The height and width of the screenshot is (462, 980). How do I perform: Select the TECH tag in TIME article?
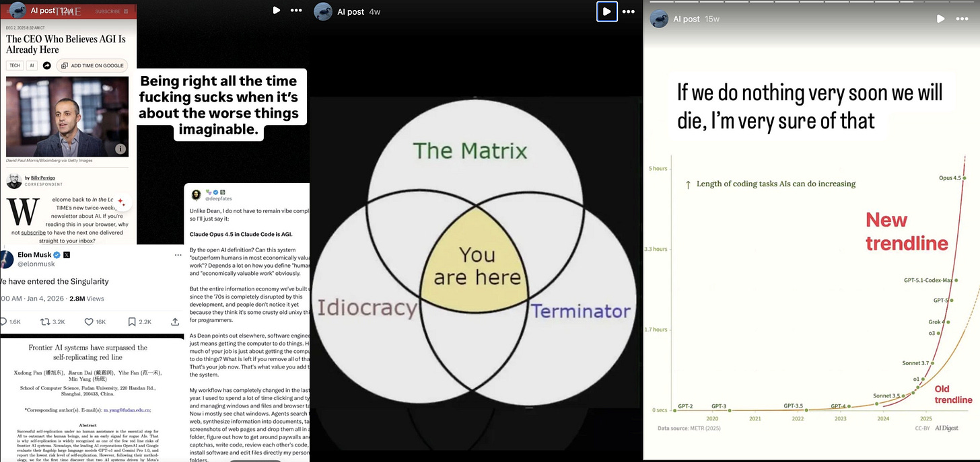14,65
